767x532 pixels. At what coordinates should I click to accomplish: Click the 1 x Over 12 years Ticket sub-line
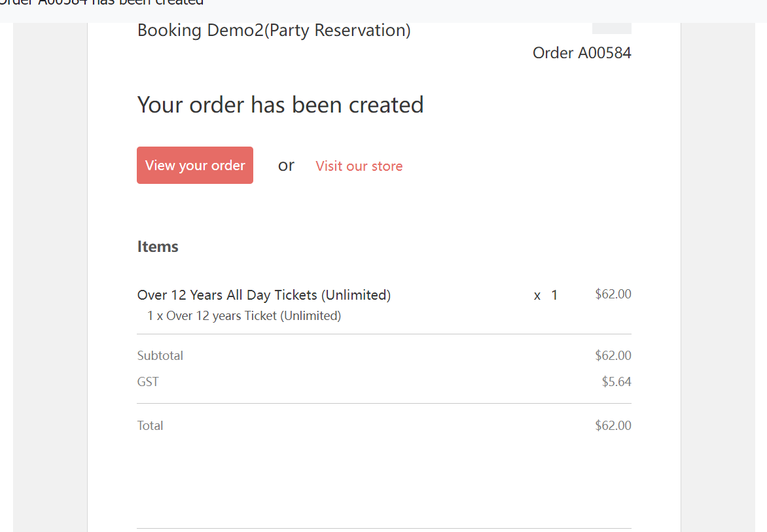[244, 316]
